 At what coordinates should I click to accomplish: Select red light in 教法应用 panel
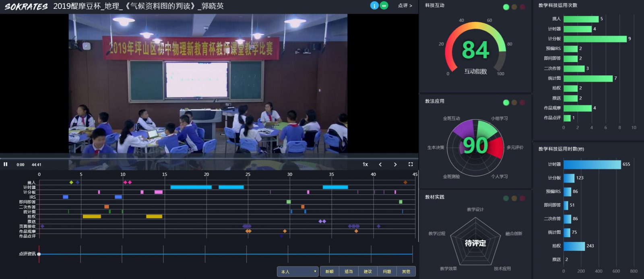pyautogui.click(x=522, y=103)
